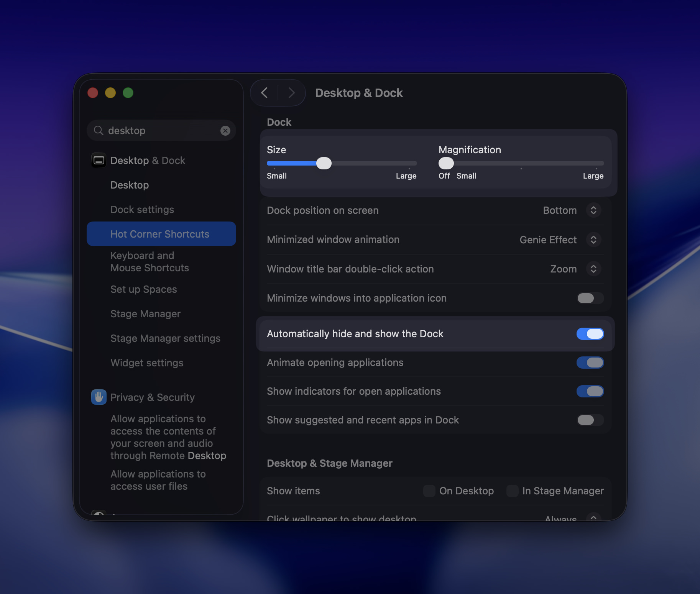Select Dock settings in the sidebar
700x594 pixels.
142,209
